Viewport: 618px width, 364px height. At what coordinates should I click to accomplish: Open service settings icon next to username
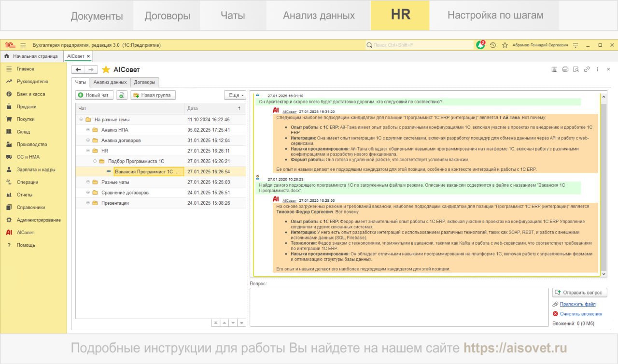click(576, 45)
